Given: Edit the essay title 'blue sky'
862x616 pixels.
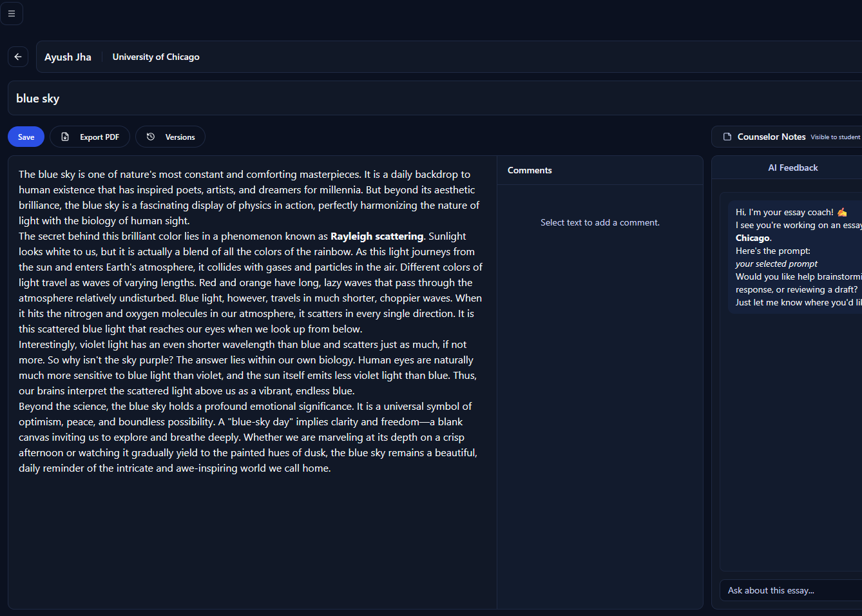Looking at the screenshot, I should 435,99.
